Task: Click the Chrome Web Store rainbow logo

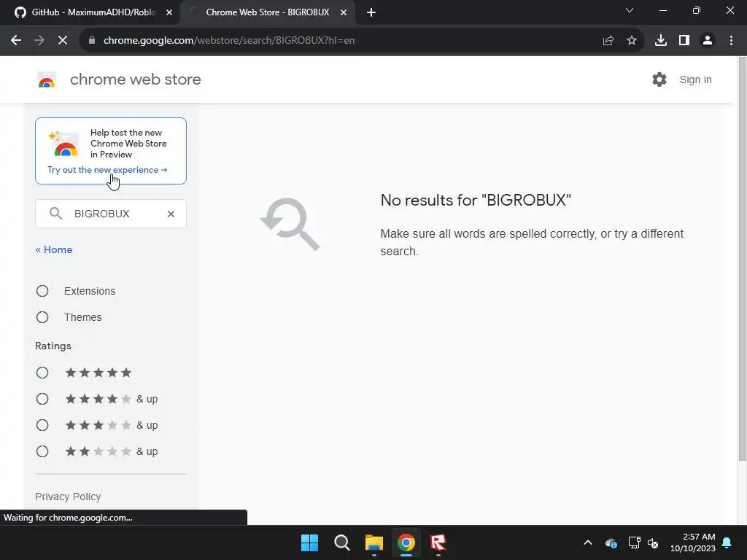Action: pyautogui.click(x=47, y=79)
